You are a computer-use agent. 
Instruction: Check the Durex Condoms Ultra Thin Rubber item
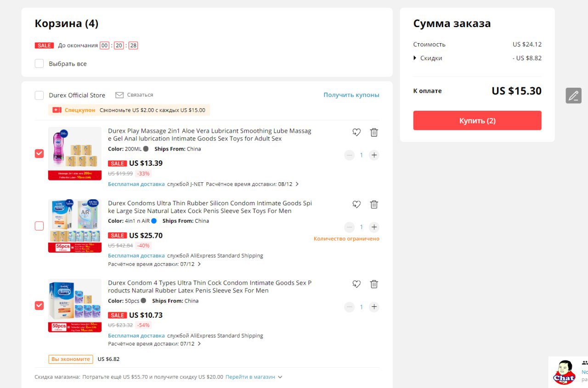pos(39,225)
